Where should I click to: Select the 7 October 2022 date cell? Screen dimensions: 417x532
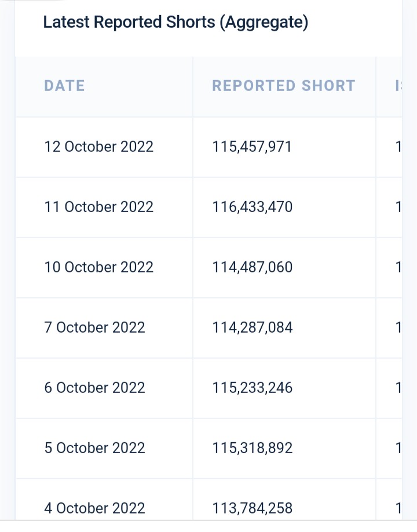(94, 328)
